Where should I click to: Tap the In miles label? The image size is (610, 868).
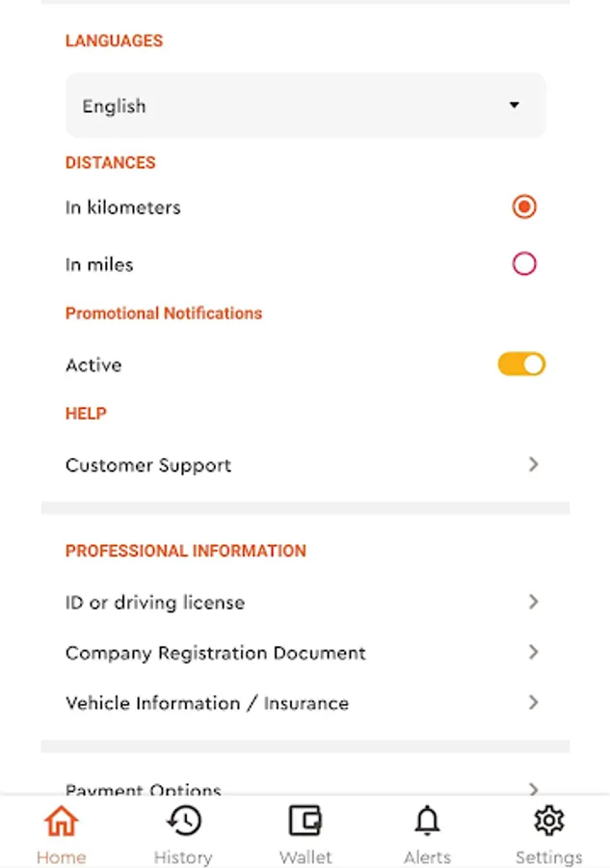tap(99, 265)
